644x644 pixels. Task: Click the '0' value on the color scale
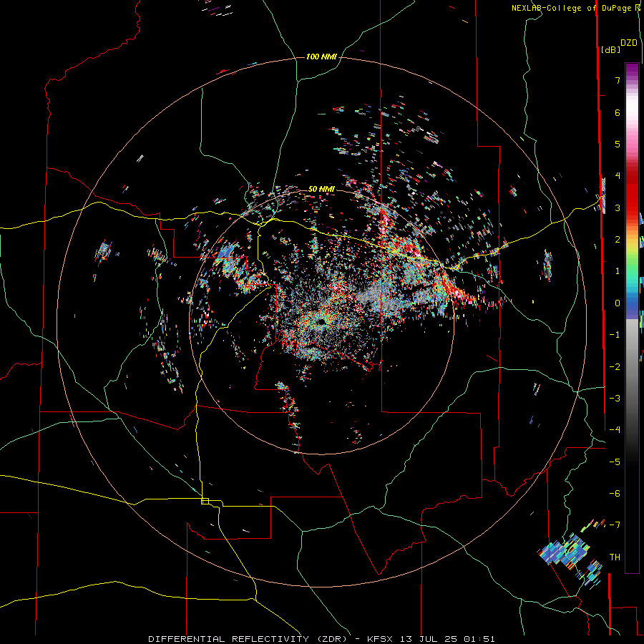point(618,303)
